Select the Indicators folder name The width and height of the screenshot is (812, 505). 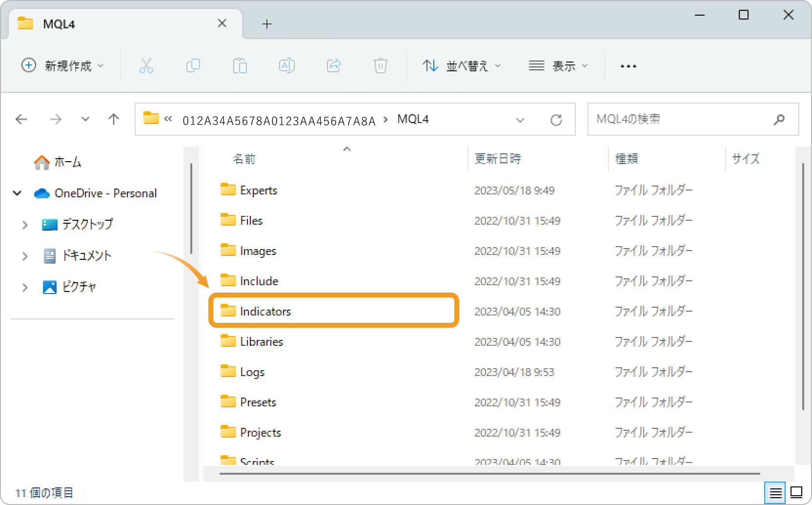tap(265, 311)
